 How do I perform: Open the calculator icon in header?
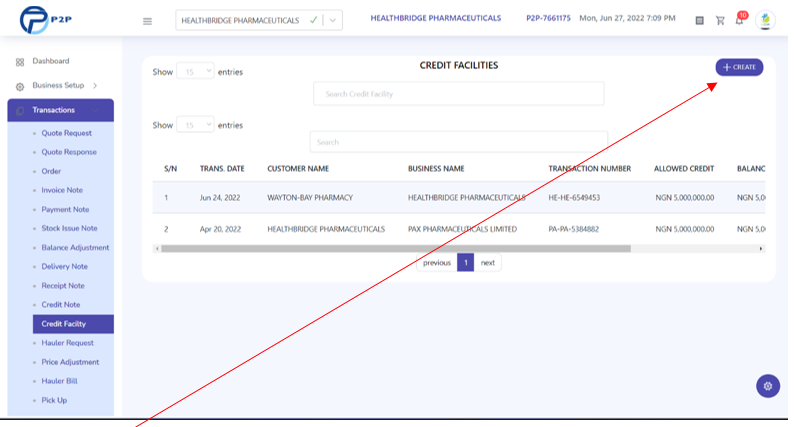coord(699,20)
